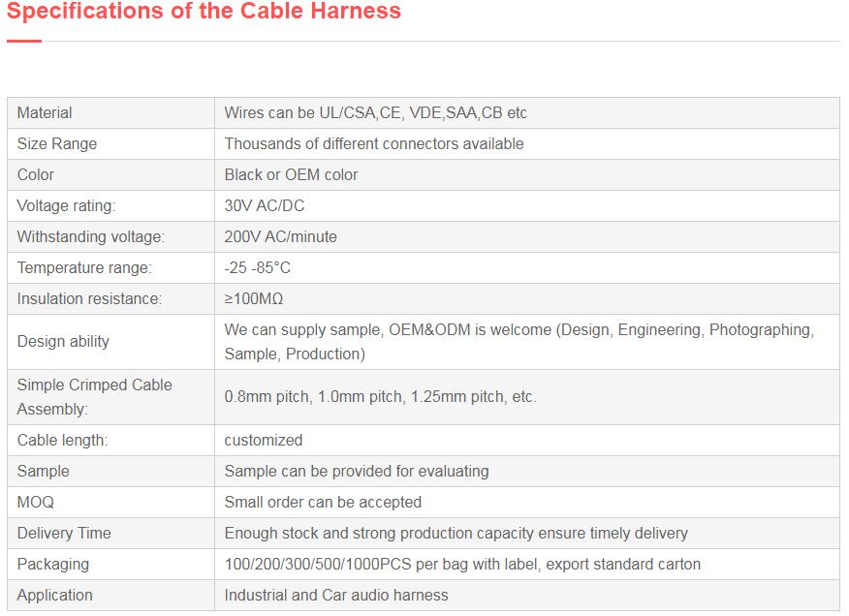Click the Simple Crimped Cable Assembly label
The width and height of the screenshot is (849, 616).
pyautogui.click(x=94, y=396)
